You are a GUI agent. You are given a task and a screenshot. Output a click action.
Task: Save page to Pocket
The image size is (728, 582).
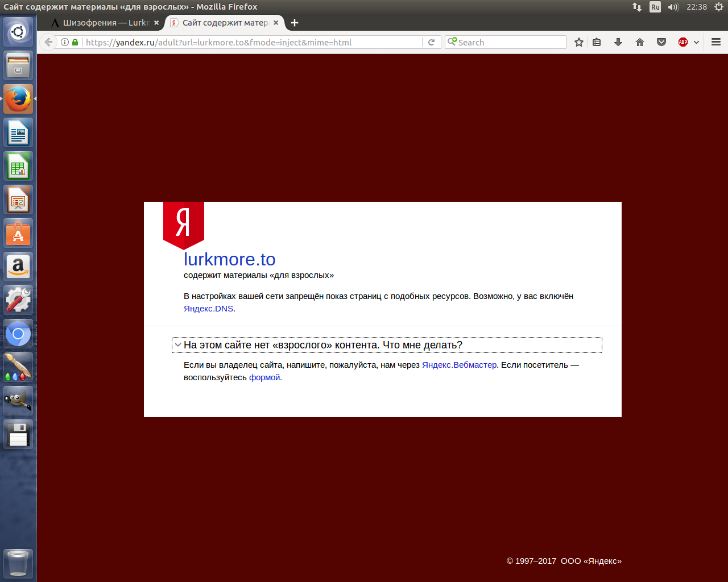coord(661,42)
